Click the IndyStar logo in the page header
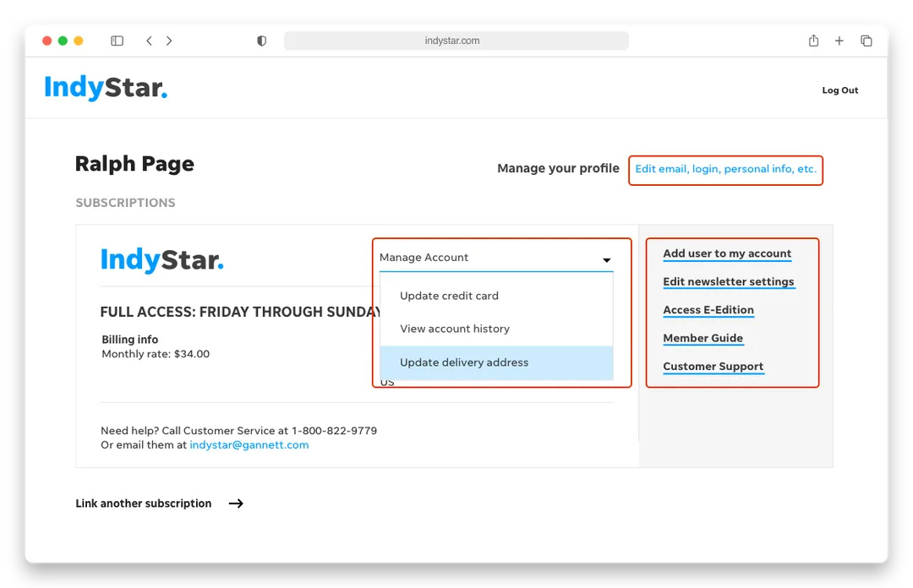 [x=106, y=88]
